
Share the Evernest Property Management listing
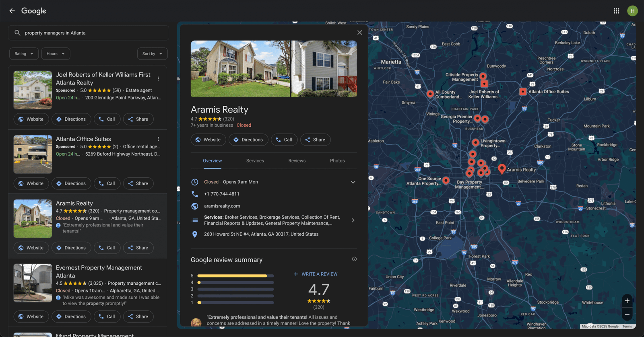coord(138,317)
